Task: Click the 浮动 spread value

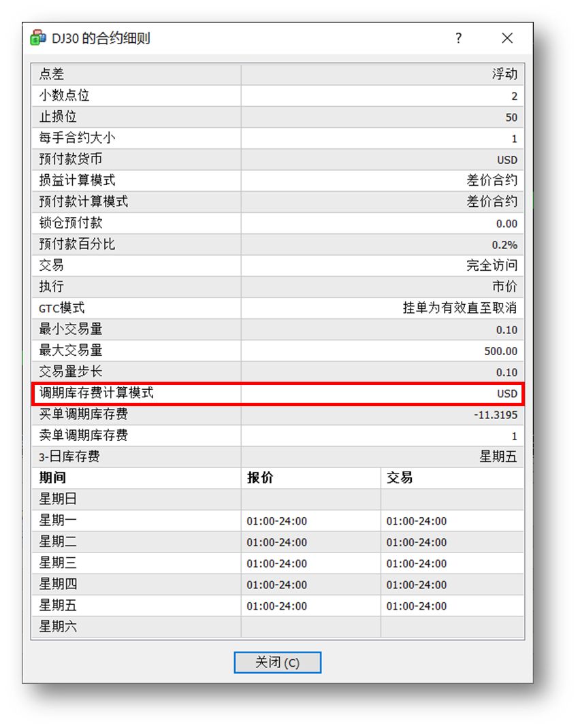Action: click(x=504, y=74)
